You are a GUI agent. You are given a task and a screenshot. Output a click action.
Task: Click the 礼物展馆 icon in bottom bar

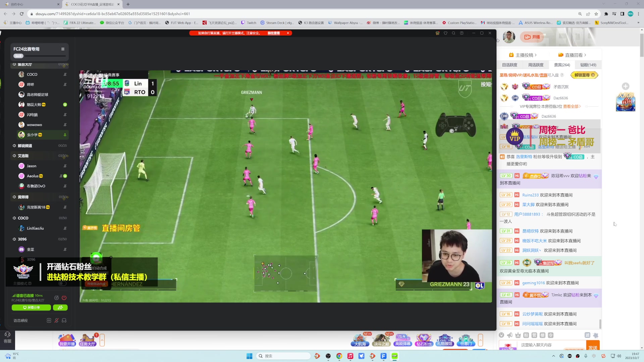click(445, 340)
